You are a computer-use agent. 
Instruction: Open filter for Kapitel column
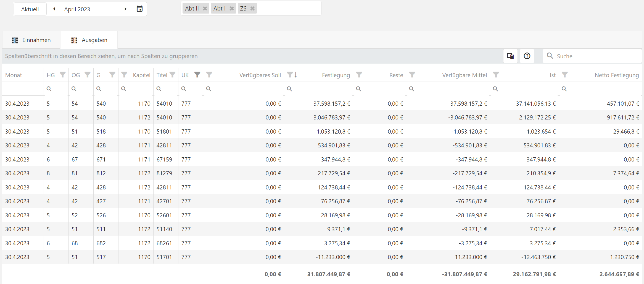coord(124,75)
